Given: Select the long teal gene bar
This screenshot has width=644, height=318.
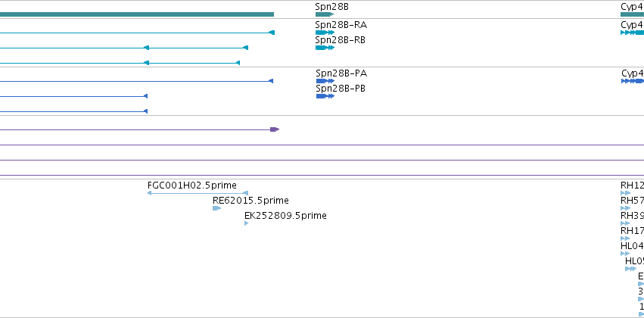Looking at the screenshot, I should (137, 14).
